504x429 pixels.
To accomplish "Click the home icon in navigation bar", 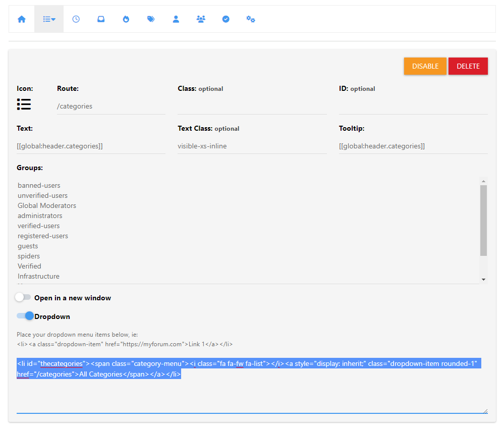I will [x=22, y=19].
